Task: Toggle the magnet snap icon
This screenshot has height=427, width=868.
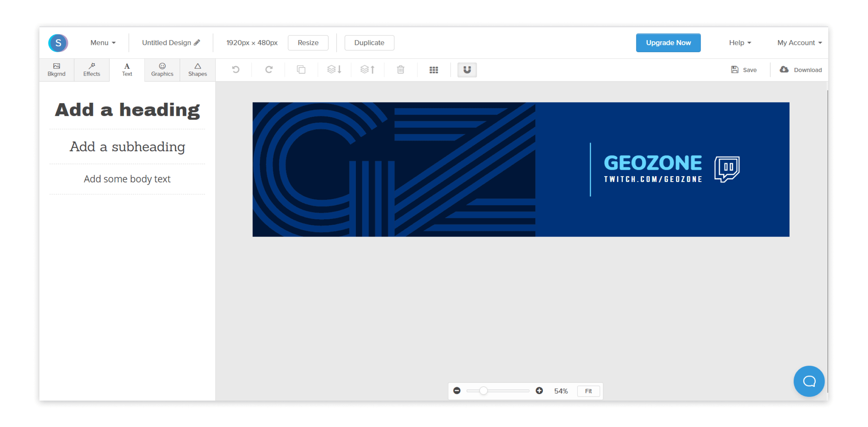Action: coord(467,70)
